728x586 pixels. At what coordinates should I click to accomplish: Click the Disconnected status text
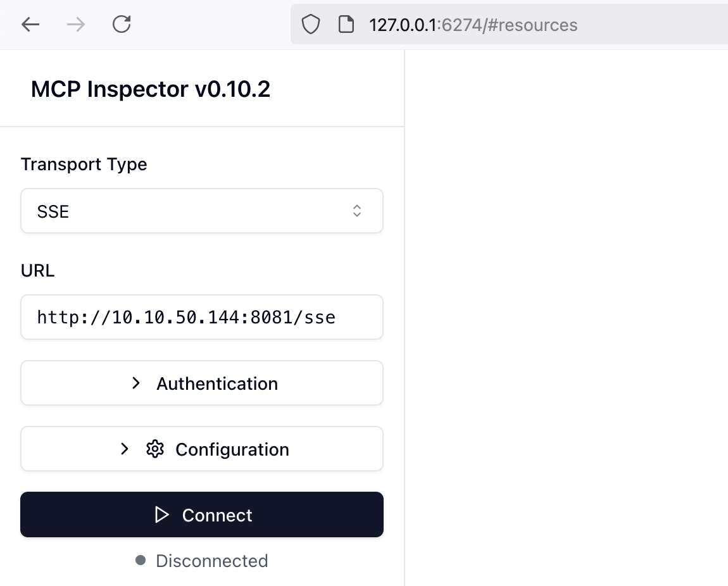pos(211,561)
